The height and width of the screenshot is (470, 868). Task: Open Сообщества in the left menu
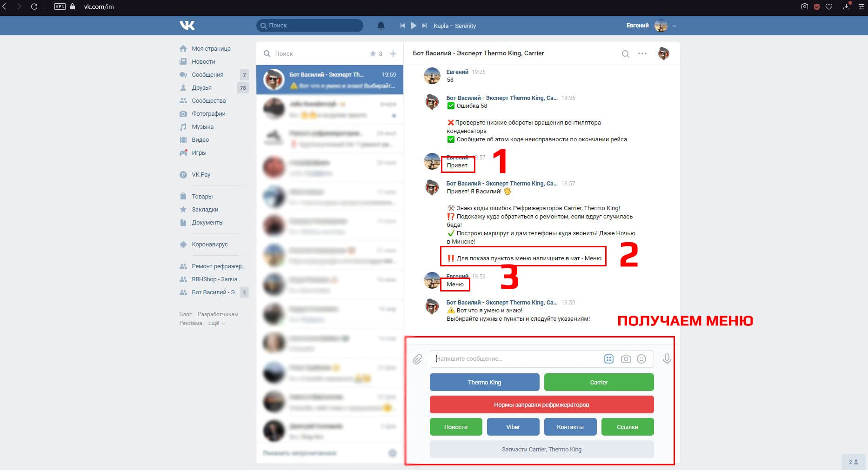point(208,100)
